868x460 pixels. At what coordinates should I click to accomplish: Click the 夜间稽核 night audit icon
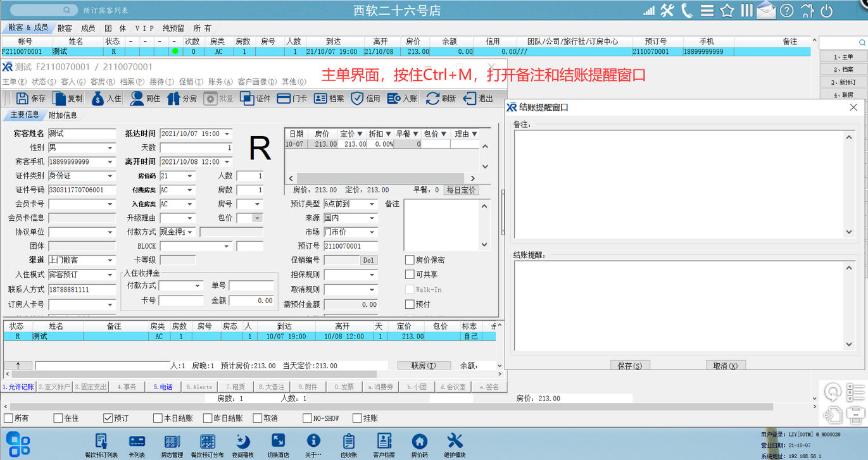point(242,441)
